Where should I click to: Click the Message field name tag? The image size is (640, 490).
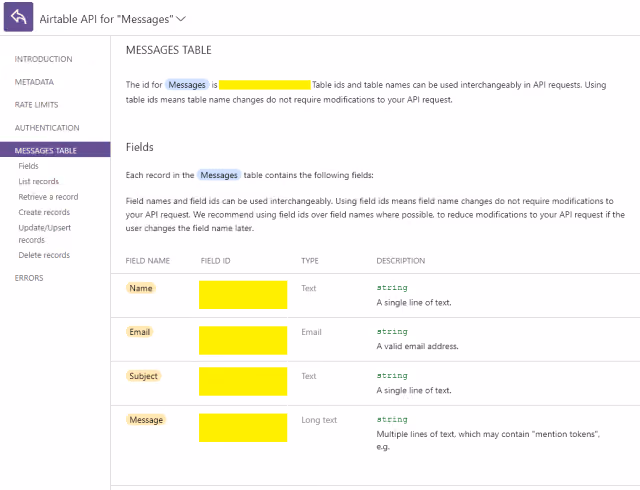click(146, 420)
